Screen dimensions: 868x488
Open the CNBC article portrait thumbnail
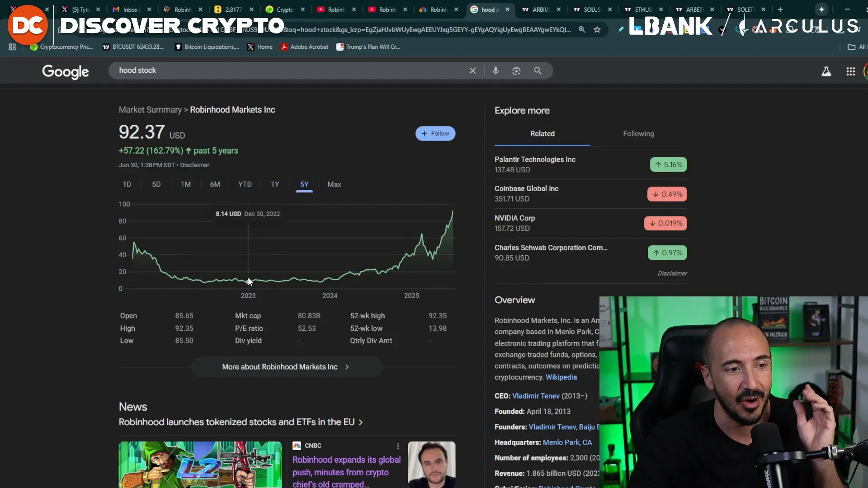431,465
